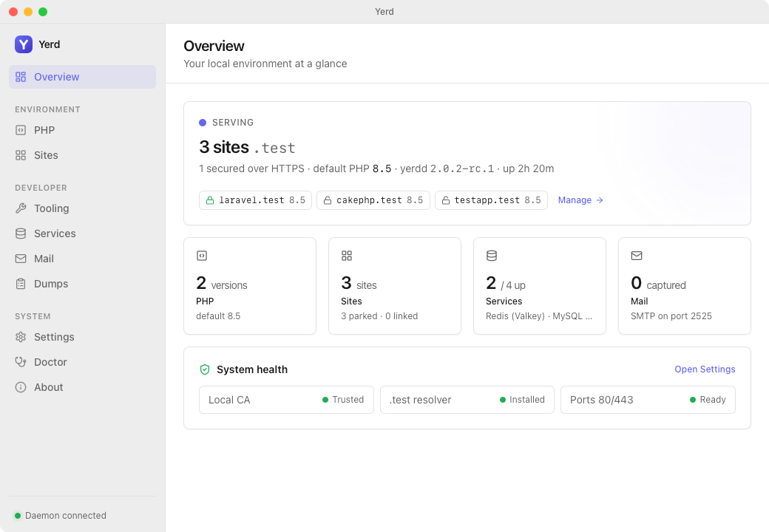Viewport: 769px width, 532px height.
Task: Open the cakephp.test site chip
Action: coord(373,200)
